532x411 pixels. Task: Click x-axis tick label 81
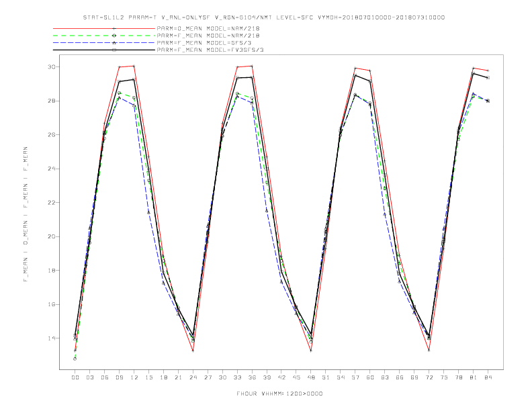click(474, 377)
